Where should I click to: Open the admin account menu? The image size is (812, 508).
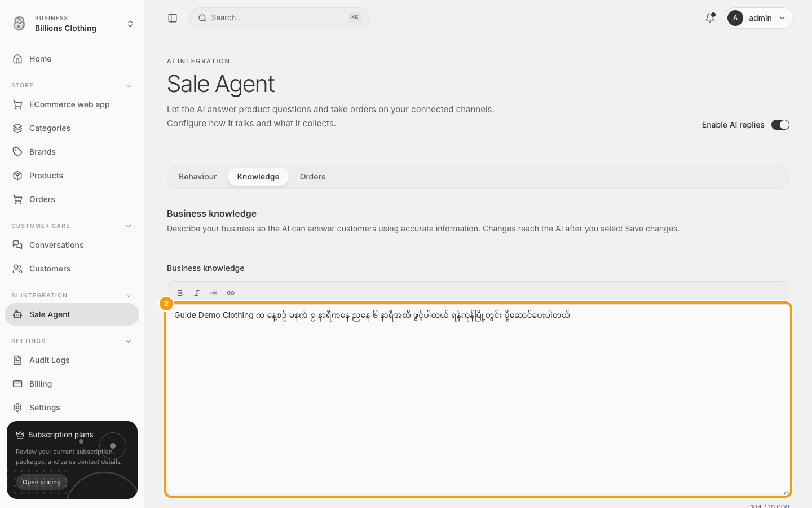[x=759, y=18]
